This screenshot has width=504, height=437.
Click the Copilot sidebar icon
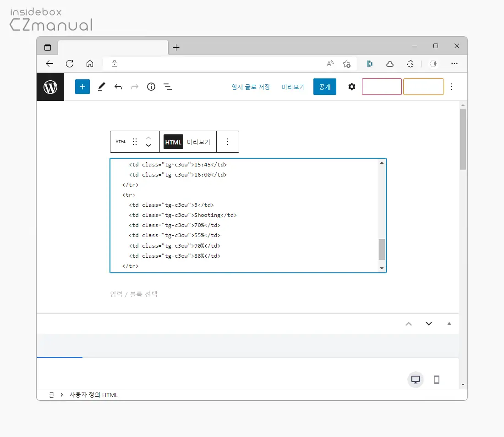433,64
